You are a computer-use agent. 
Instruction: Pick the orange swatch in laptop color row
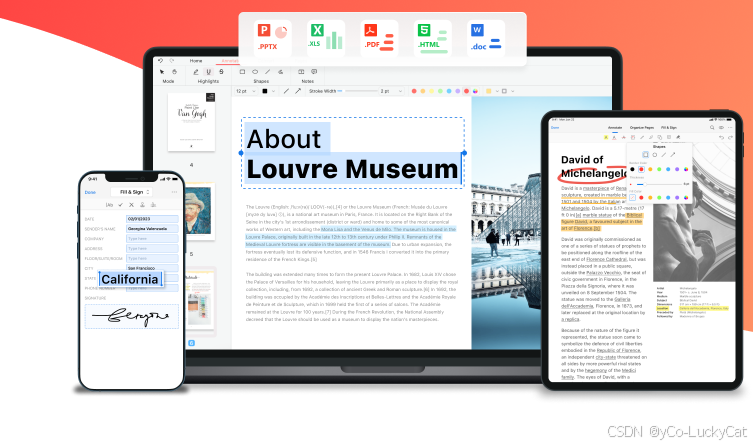pos(423,91)
